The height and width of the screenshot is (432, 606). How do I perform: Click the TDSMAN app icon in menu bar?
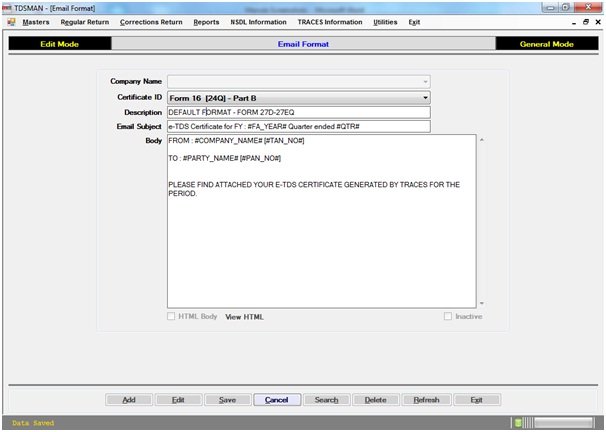click(11, 22)
